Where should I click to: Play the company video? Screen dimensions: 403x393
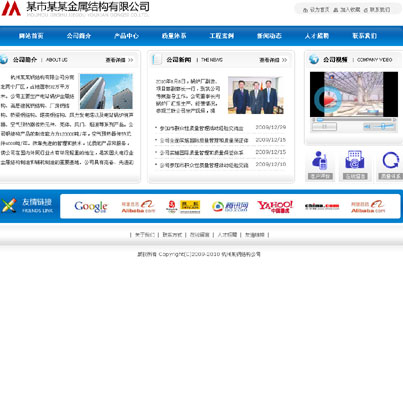(327, 100)
